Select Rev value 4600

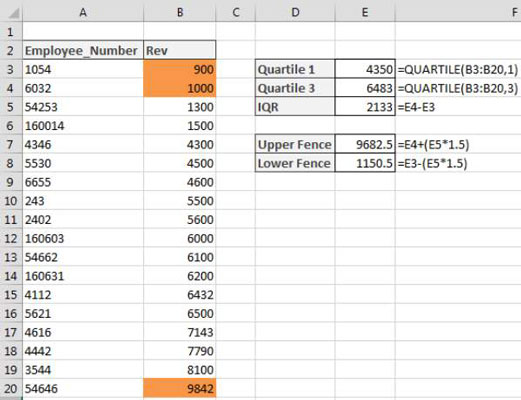pos(180,182)
